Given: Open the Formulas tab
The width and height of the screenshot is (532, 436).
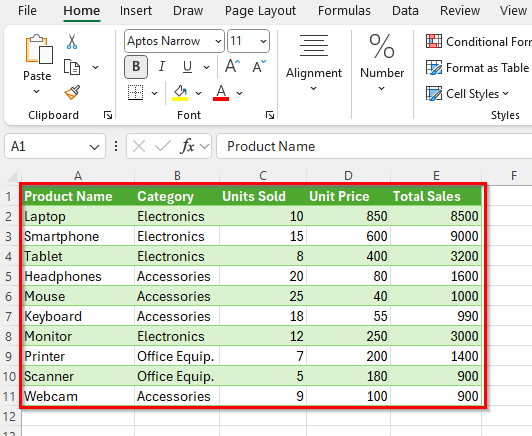Looking at the screenshot, I should click(344, 11).
